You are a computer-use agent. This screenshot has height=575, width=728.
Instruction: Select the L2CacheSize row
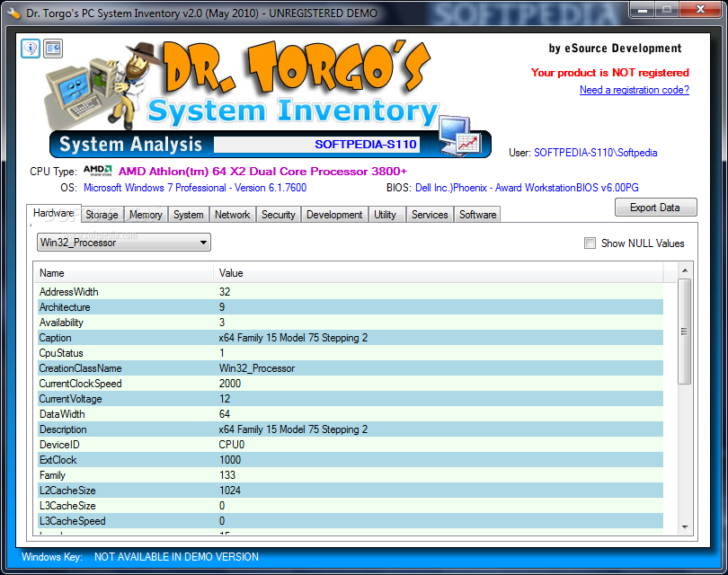[x=349, y=491]
